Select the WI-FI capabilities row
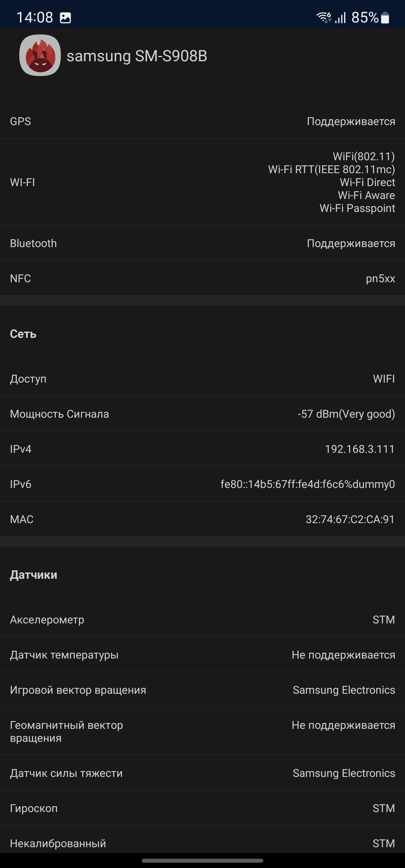405x868 pixels. 202,182
